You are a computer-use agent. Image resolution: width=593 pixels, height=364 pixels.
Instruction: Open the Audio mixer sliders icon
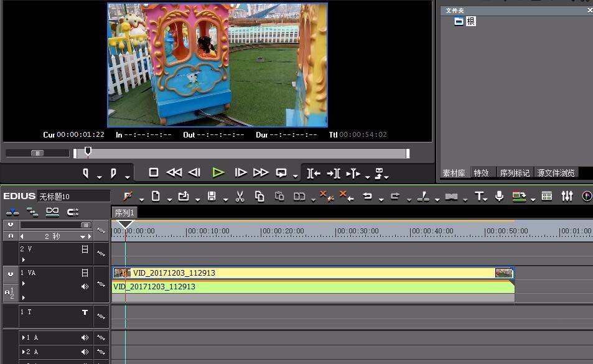point(566,196)
